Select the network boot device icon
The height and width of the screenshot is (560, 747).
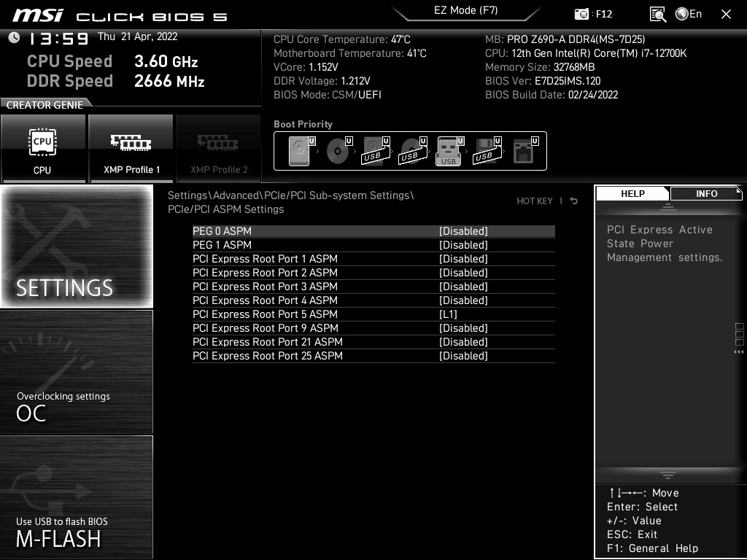(525, 151)
